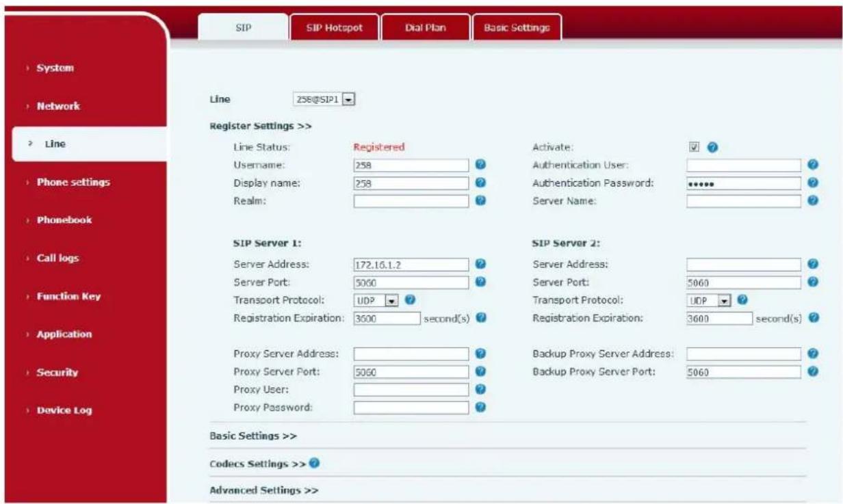
Task: Show help for Proxy Server Address
Action: click(480, 354)
